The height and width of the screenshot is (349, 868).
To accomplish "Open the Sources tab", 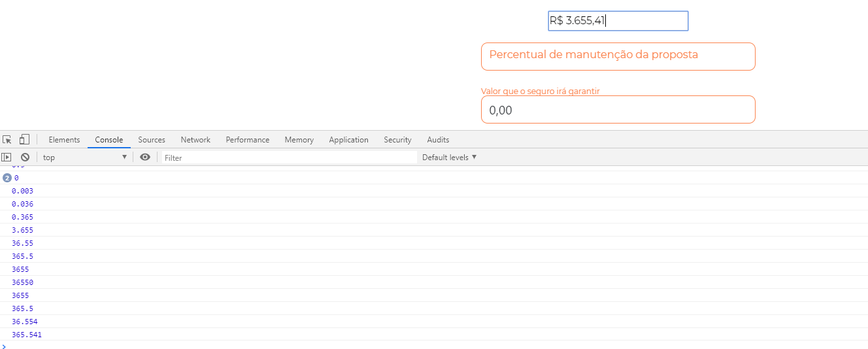I will (x=152, y=140).
